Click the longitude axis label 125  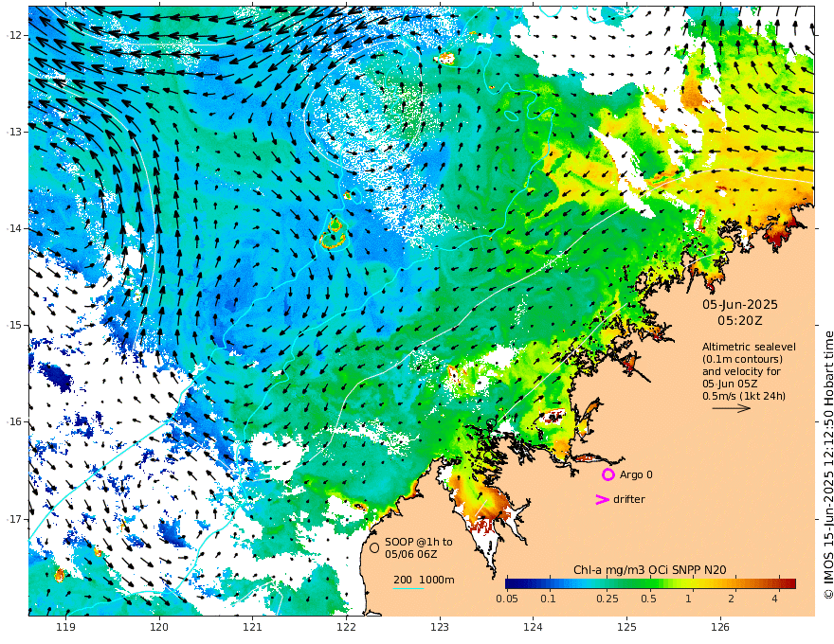627,627
